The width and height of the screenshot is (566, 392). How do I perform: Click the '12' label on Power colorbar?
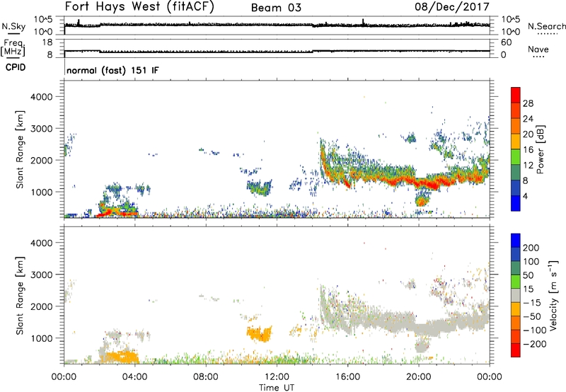(528, 166)
